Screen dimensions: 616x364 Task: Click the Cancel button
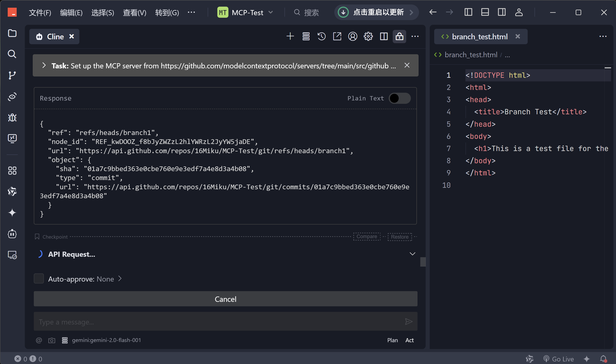[225, 299]
